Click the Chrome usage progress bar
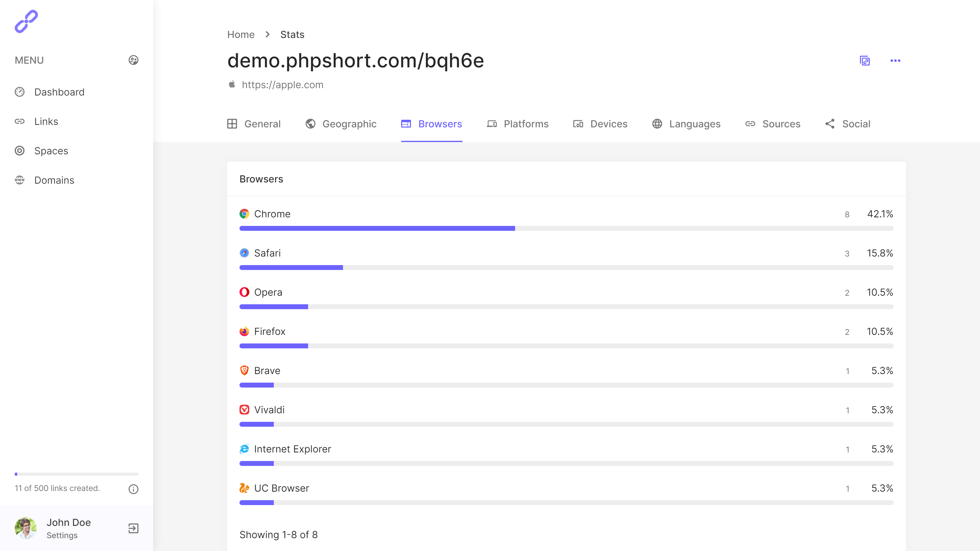 pyautogui.click(x=566, y=229)
